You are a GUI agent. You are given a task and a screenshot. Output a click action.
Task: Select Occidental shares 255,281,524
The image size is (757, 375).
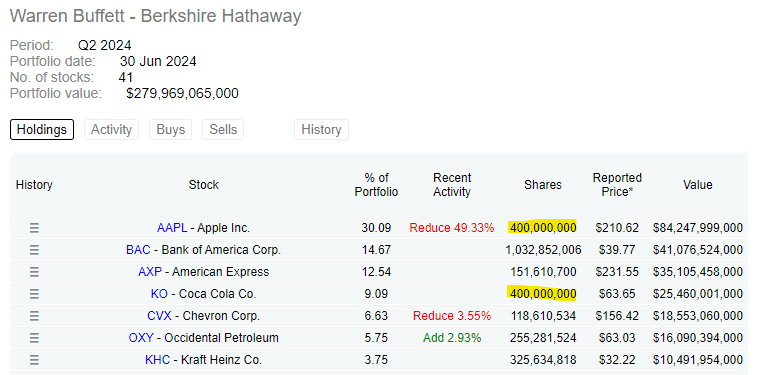[x=543, y=338]
